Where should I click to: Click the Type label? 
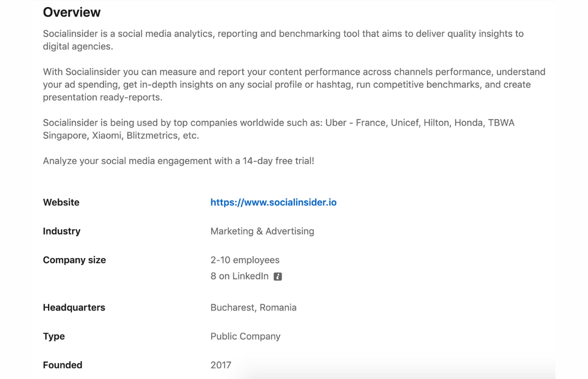(54, 336)
